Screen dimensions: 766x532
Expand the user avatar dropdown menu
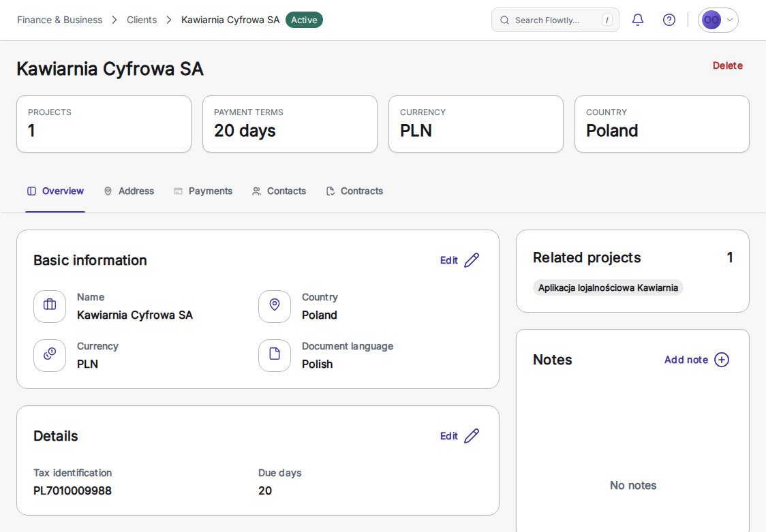point(718,20)
